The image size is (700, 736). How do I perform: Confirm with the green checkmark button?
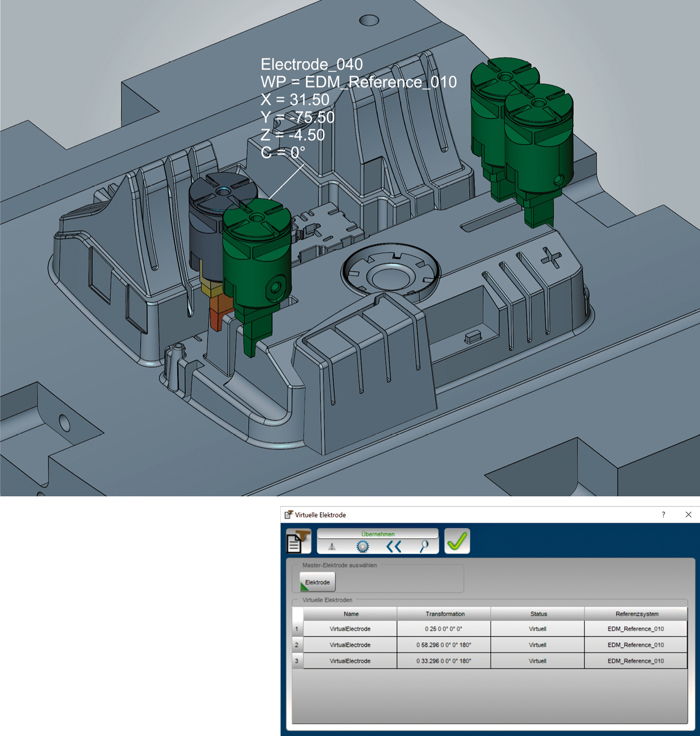pos(457,541)
